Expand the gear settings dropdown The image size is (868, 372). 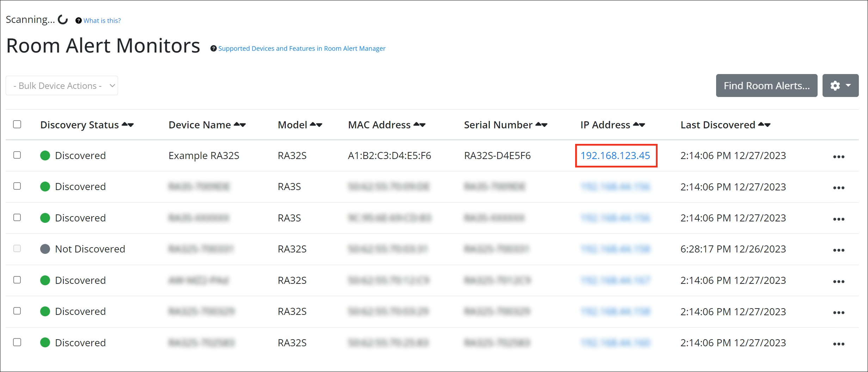tap(840, 86)
